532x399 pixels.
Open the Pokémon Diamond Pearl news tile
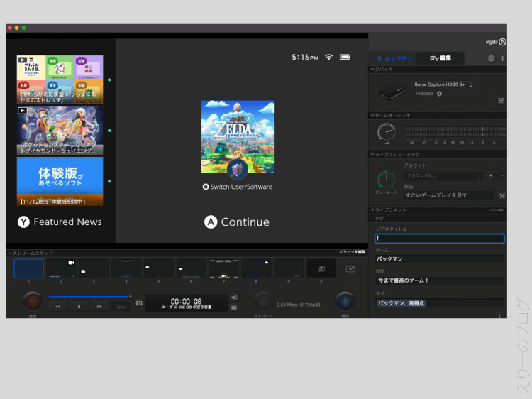tap(60, 131)
